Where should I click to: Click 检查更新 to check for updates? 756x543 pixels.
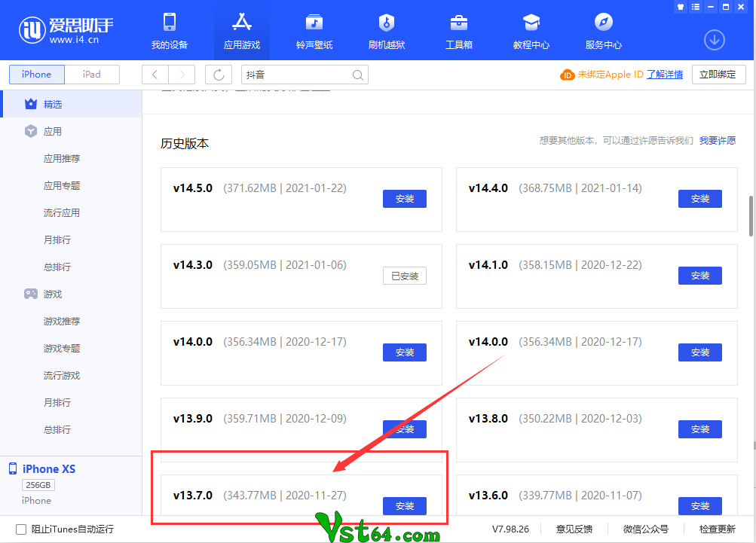pyautogui.click(x=718, y=529)
